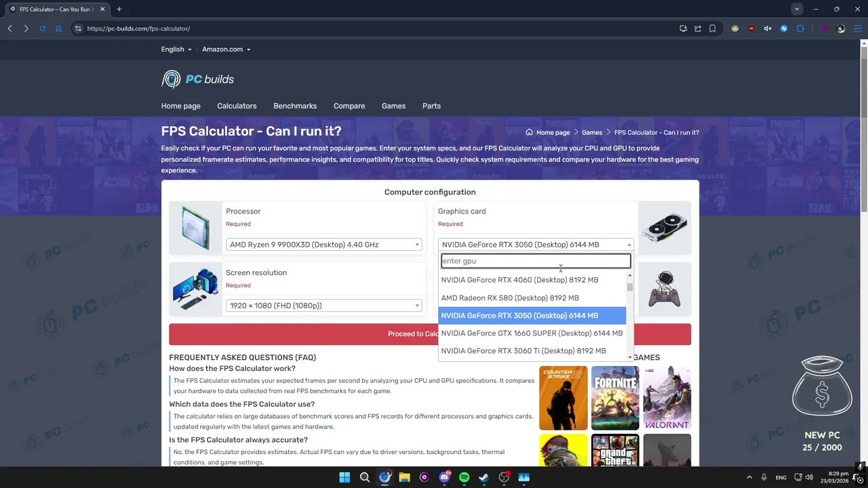Image resolution: width=868 pixels, height=488 pixels.
Task: Click the install app icon in the address bar
Action: [x=683, y=28]
